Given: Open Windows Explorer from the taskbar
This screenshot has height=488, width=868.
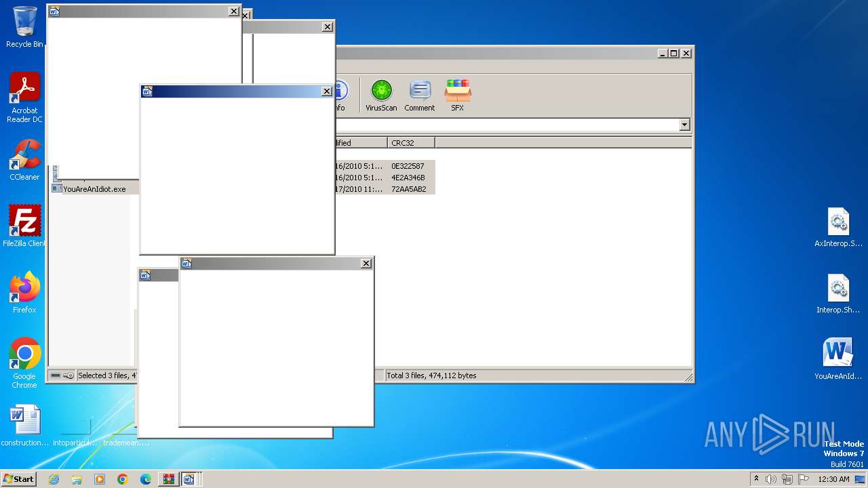Looking at the screenshot, I should [77, 479].
